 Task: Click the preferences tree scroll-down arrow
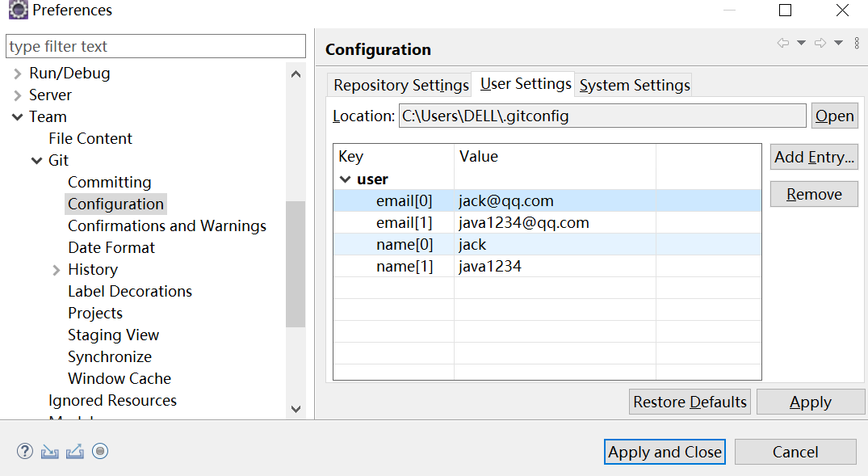(296, 410)
